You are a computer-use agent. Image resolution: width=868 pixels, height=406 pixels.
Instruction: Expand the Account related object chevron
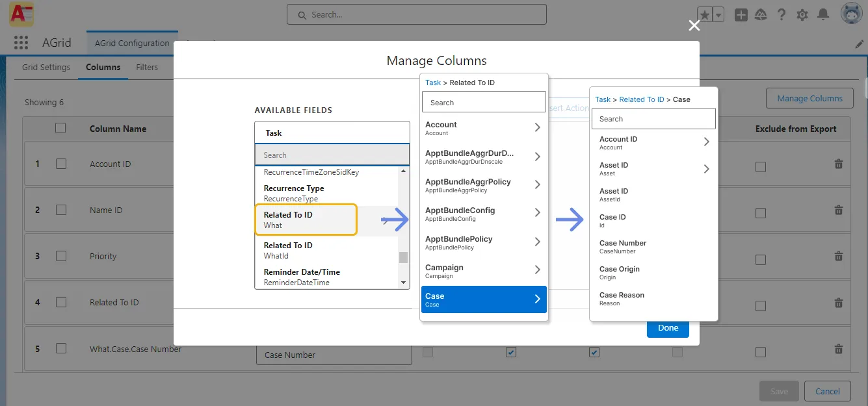point(538,128)
